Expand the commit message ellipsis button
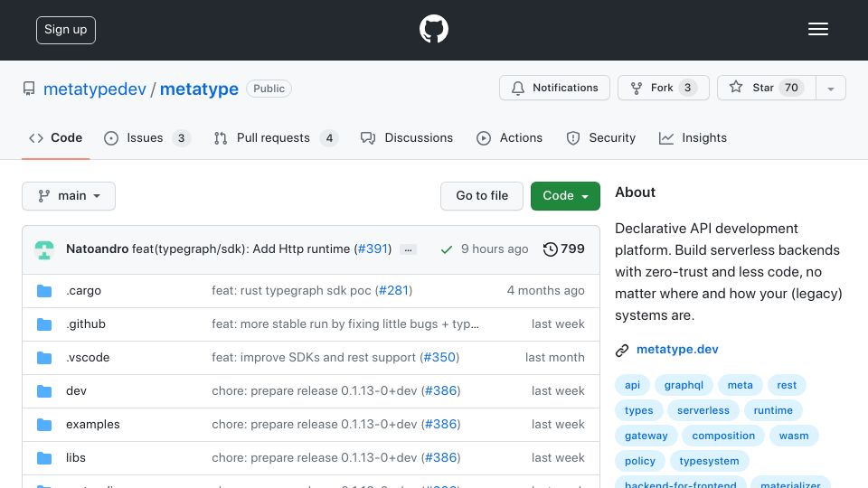Viewport: 868px width, 488px height. point(408,249)
